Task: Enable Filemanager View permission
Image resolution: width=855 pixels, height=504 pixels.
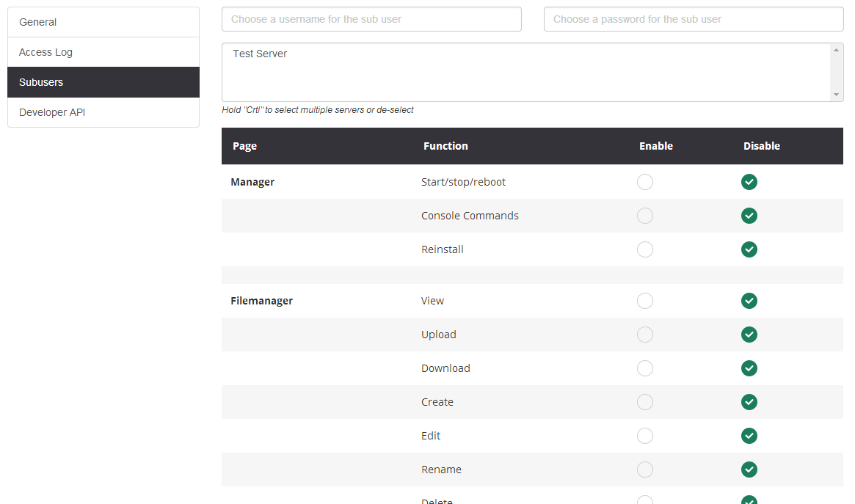Action: click(x=645, y=301)
